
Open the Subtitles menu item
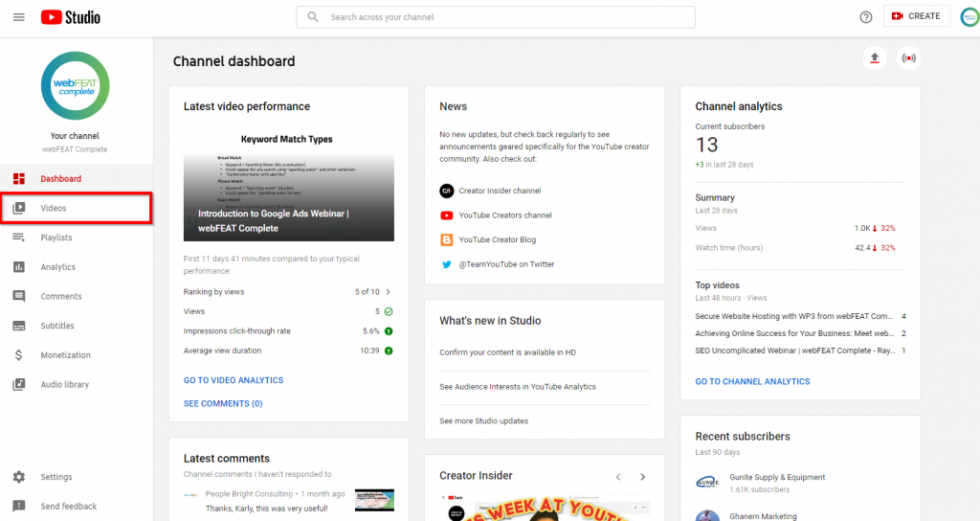tap(77, 326)
